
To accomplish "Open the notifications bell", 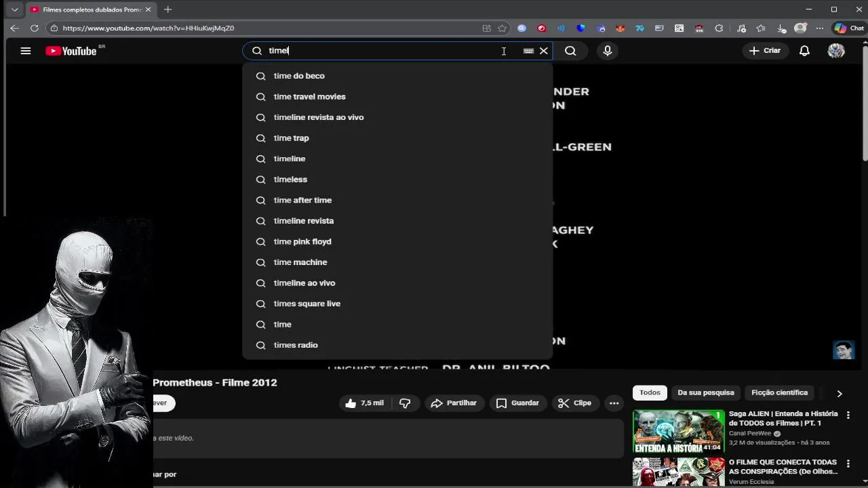I will tap(804, 51).
